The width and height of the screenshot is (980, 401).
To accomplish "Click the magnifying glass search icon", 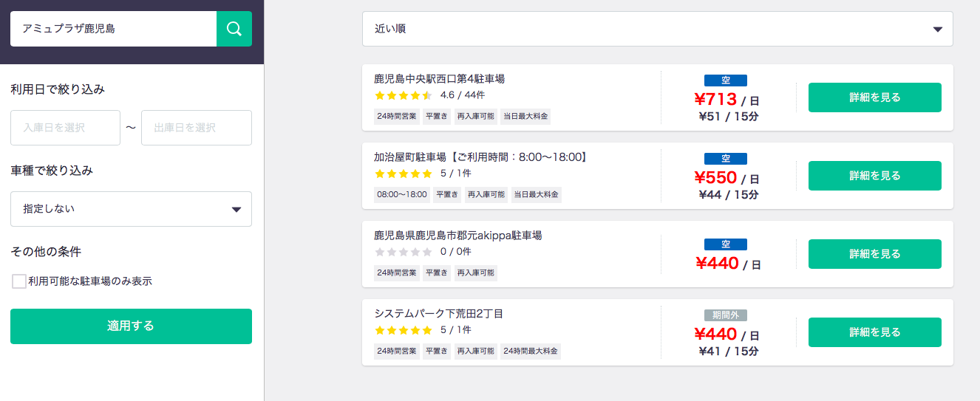I will [x=234, y=29].
